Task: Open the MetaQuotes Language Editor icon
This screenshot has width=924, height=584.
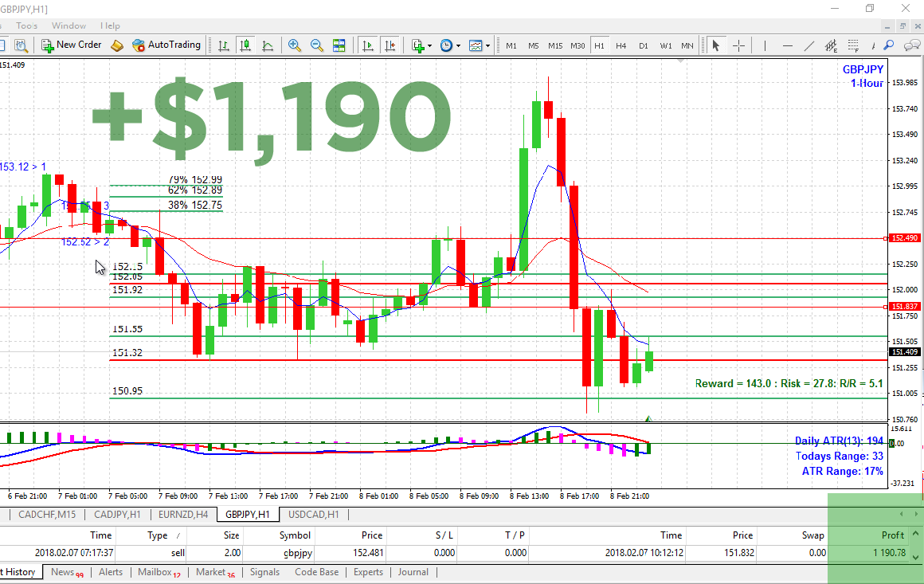Action: click(x=116, y=45)
